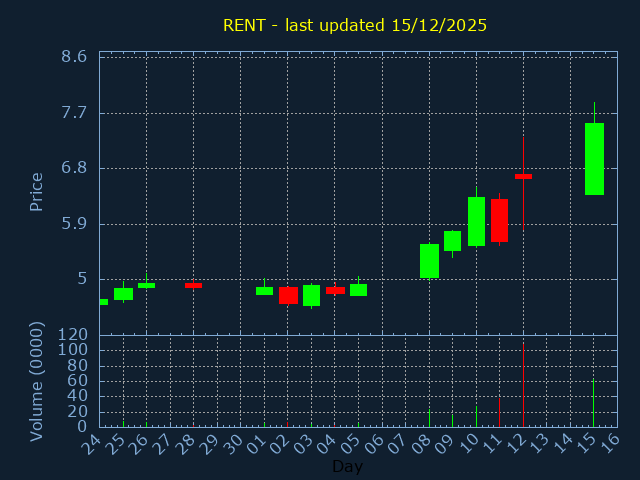Click the 'Day' x-axis label
The width and height of the screenshot is (640, 480).
point(347,466)
